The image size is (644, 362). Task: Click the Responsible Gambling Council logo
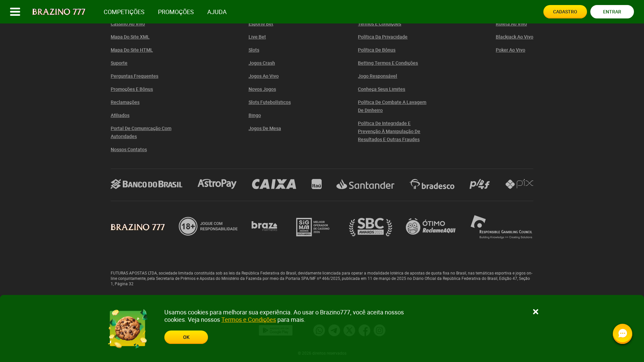(x=501, y=227)
